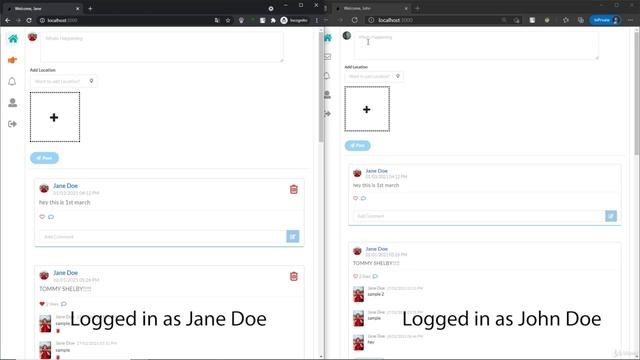Click the Post button in Jane's window
640x360 pixels.
click(x=44, y=158)
